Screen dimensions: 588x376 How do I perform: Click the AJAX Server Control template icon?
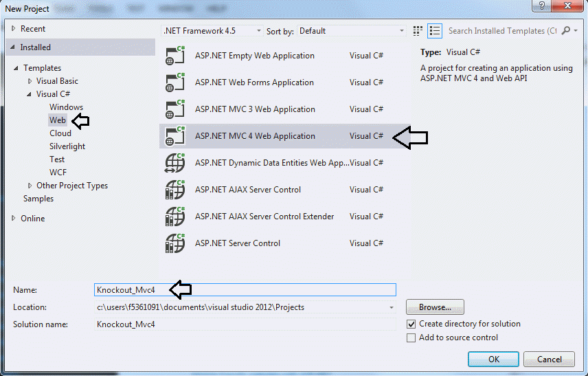(175, 190)
